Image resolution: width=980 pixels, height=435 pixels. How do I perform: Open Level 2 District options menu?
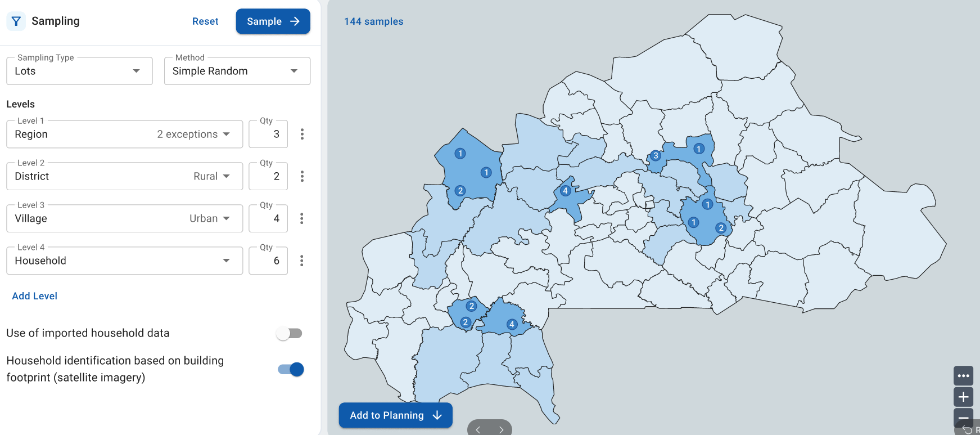[302, 176]
